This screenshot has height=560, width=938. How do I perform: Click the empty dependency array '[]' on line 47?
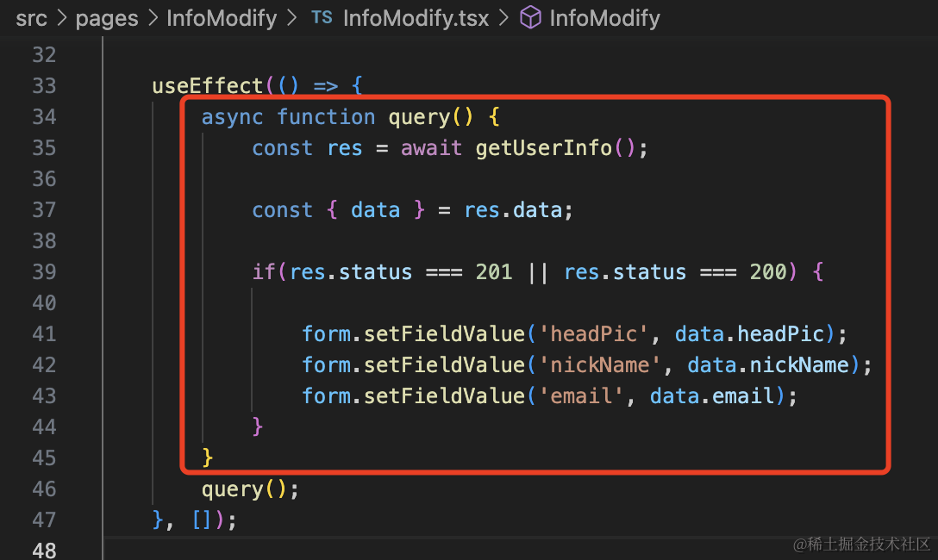(201, 520)
